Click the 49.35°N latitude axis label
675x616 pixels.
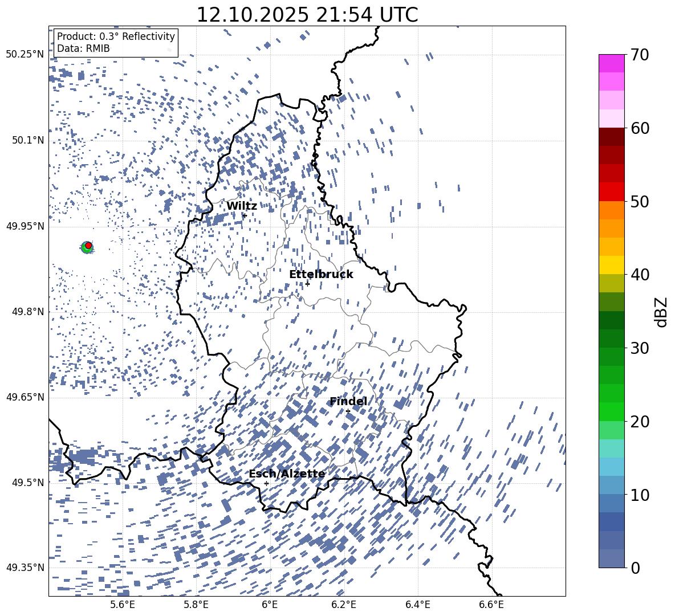[25, 568]
